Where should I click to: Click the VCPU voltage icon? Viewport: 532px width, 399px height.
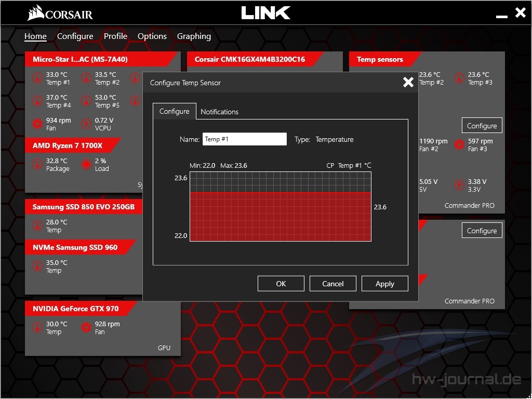click(x=86, y=124)
